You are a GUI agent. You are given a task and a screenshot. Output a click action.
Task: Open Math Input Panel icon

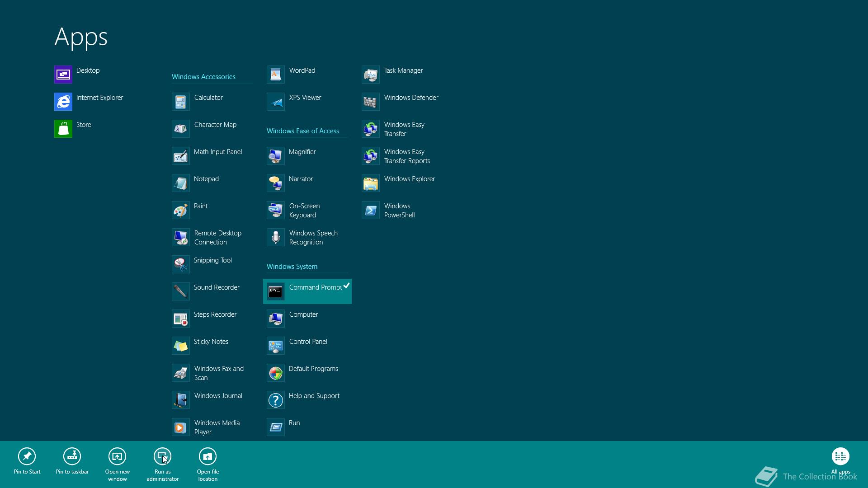click(x=181, y=156)
